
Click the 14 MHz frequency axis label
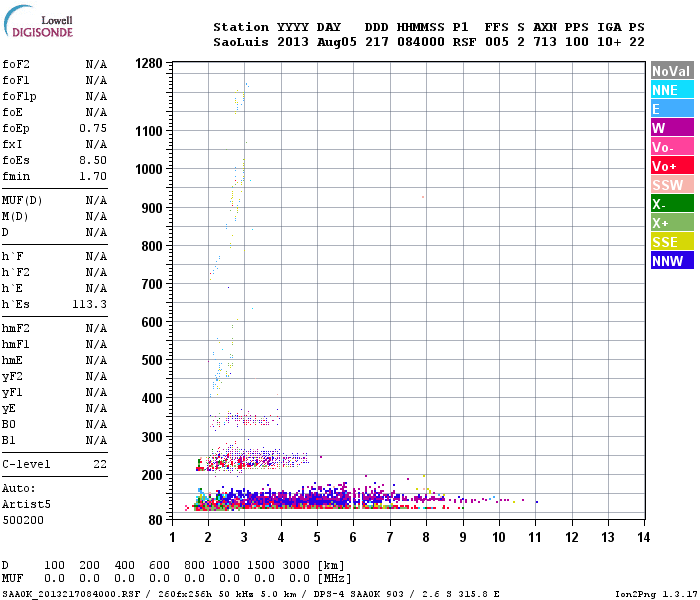point(643,537)
